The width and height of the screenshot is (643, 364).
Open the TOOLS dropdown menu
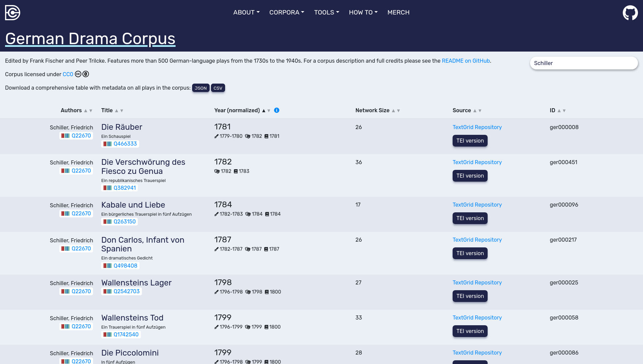[326, 12]
